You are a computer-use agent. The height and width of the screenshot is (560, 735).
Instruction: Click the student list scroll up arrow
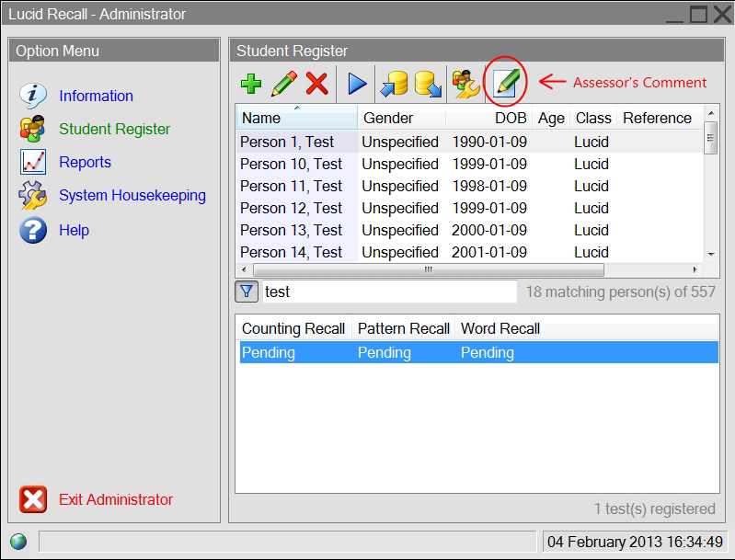coord(711,113)
